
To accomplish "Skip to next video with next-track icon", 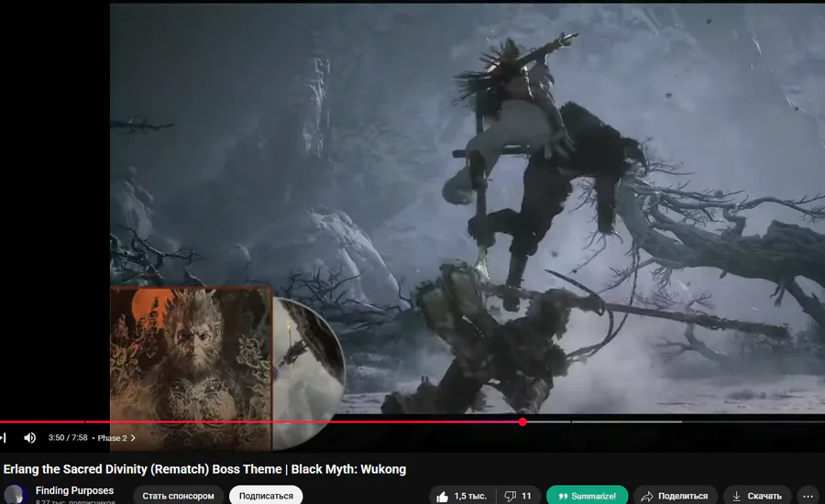I will [3, 438].
